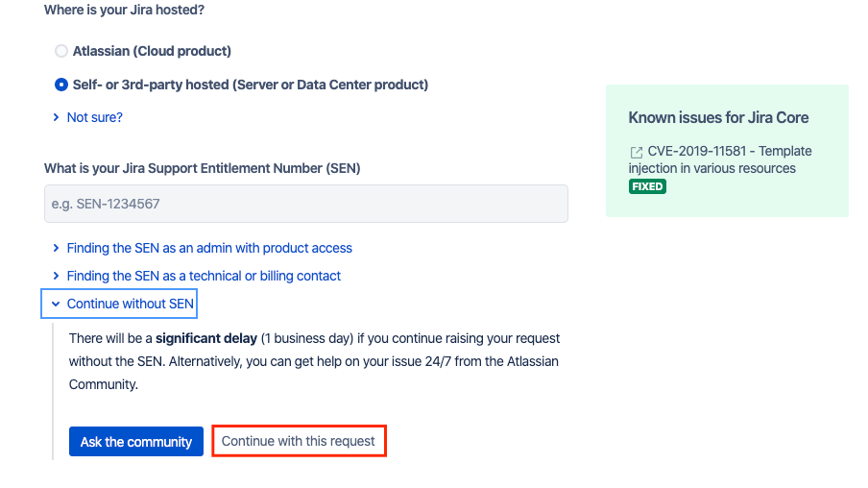Click the chevron icon beside "Not sure?"
Screen dimensions: 868x488
(57, 117)
